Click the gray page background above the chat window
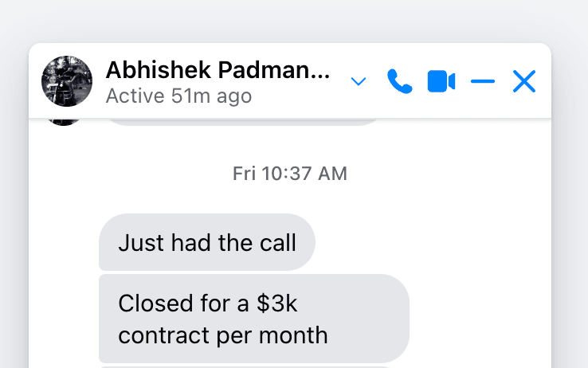The height and width of the screenshot is (368, 588). coord(294,21)
